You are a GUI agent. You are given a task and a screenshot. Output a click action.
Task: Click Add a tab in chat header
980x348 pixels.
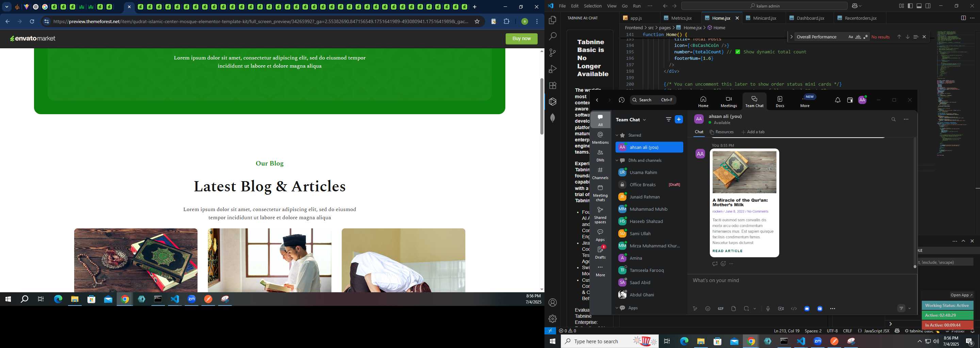[x=753, y=132]
